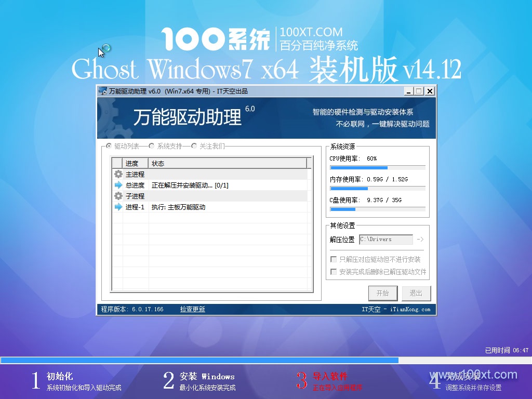Click the IT天空 - iTianKong.com link
This screenshot has height=399, width=532.
[396, 309]
